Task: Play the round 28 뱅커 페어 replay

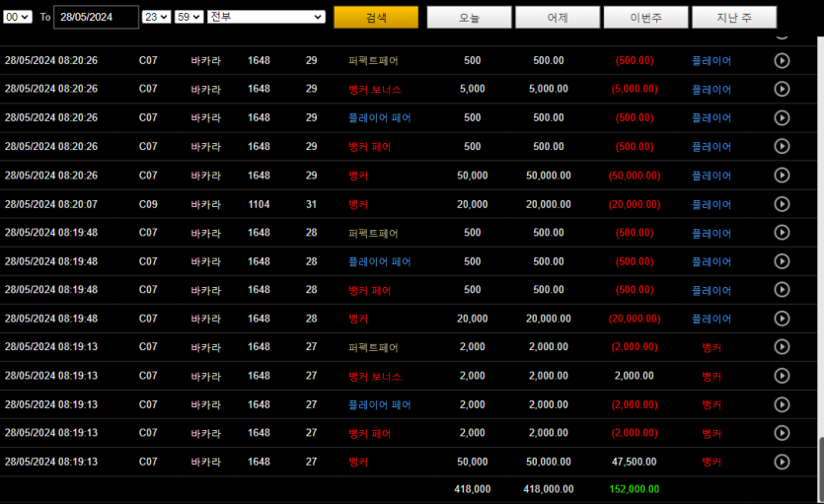Action: (x=782, y=289)
